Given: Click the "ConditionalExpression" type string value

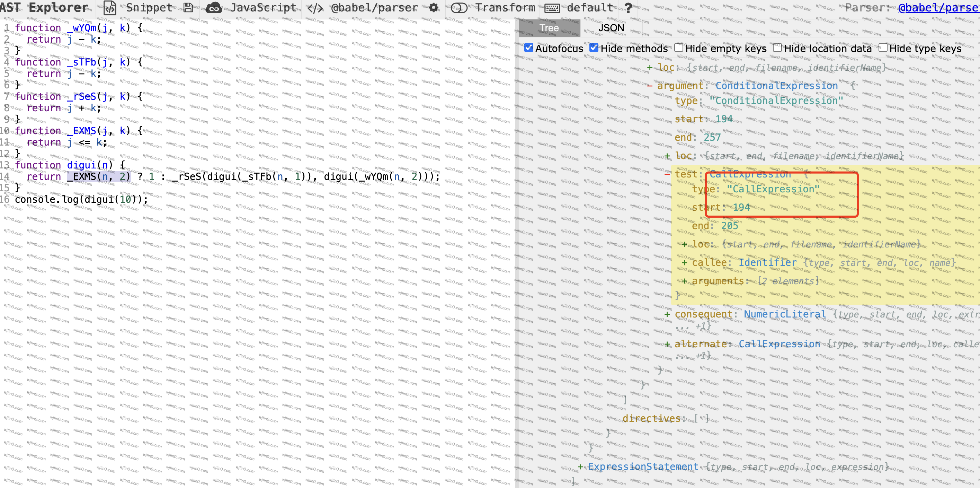Looking at the screenshot, I should (776, 101).
